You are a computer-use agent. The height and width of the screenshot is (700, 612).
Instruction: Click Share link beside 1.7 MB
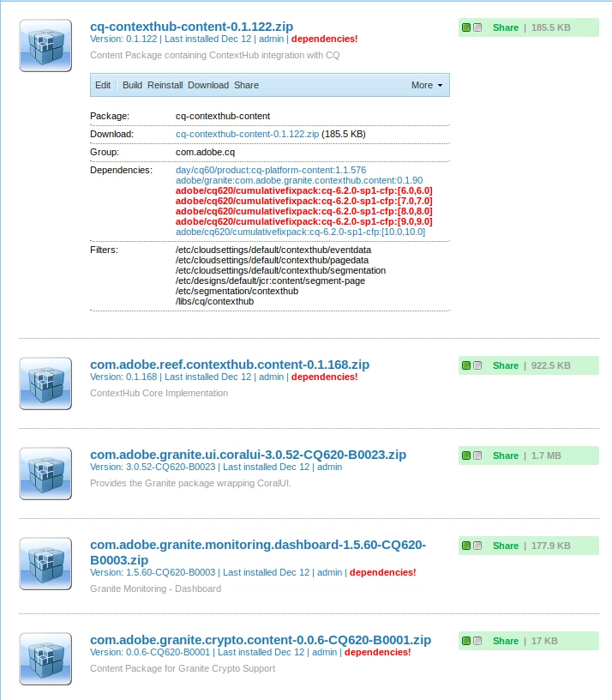click(506, 456)
